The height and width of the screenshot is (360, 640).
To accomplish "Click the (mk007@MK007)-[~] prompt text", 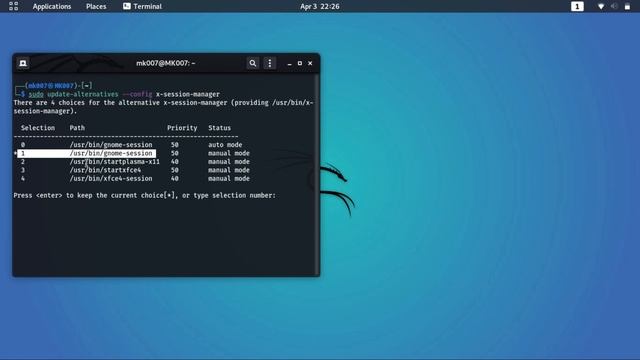I will 59,86.
